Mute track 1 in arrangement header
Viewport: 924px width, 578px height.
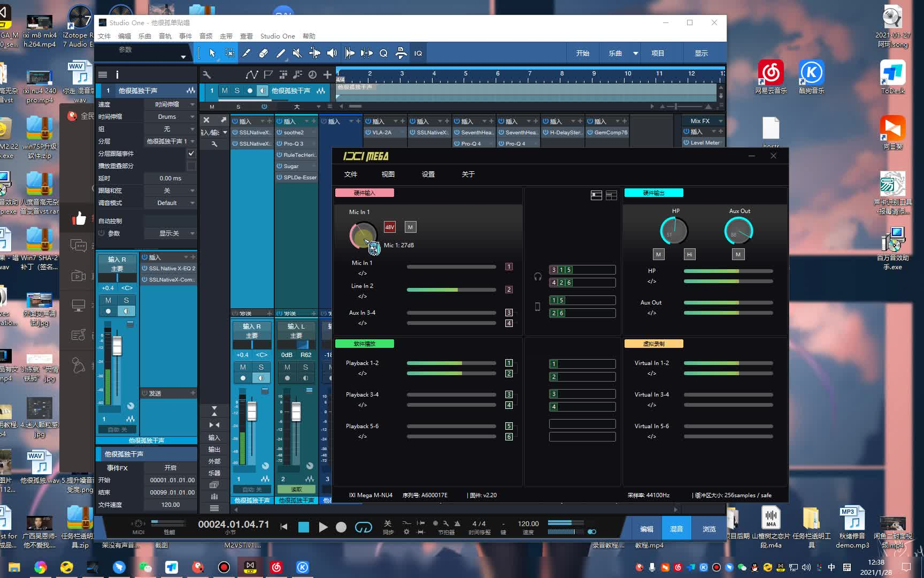pyautogui.click(x=225, y=90)
